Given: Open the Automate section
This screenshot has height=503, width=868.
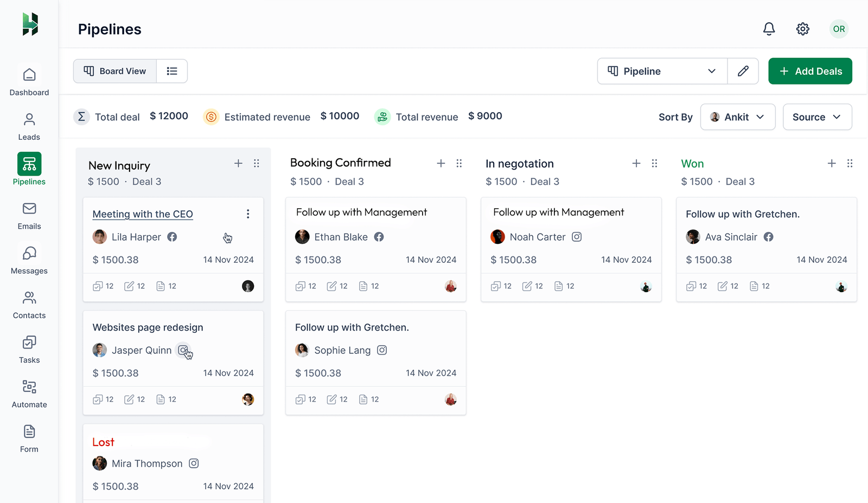Looking at the screenshot, I should click(x=29, y=394).
